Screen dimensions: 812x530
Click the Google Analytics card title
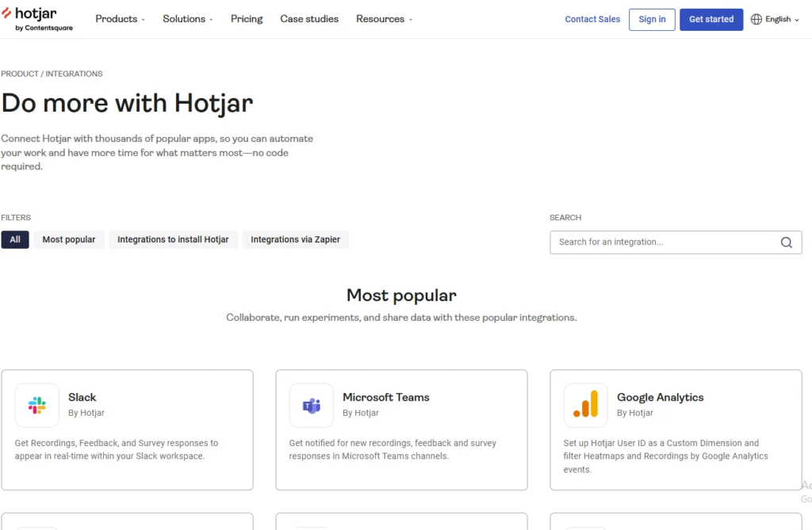coord(661,397)
